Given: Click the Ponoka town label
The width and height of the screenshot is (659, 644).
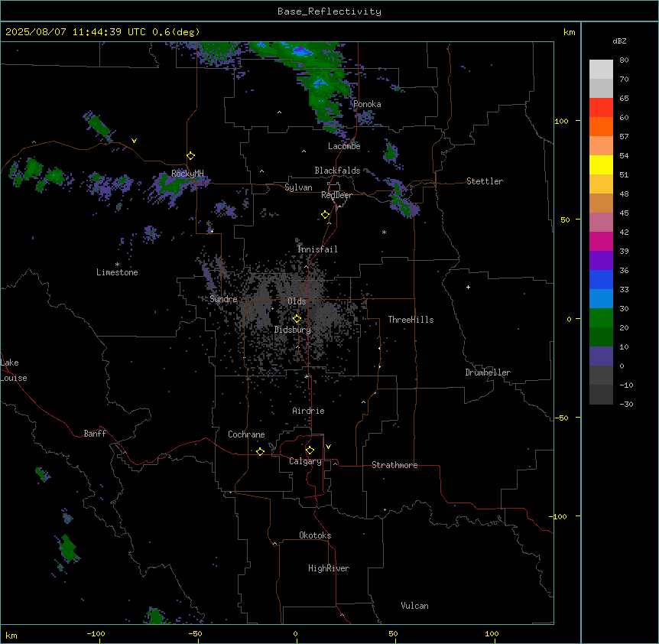Looking at the screenshot, I should coord(367,104).
